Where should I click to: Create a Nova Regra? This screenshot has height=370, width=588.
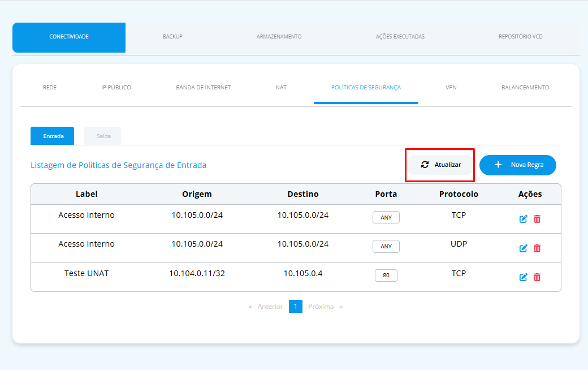[x=518, y=165]
